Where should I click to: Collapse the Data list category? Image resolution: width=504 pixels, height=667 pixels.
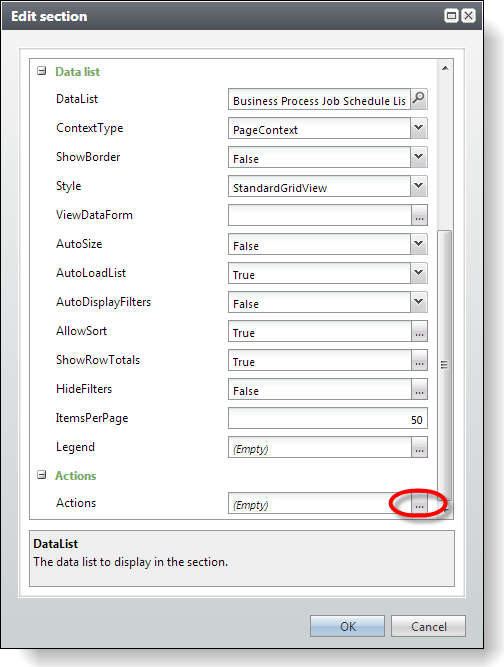tap(41, 71)
